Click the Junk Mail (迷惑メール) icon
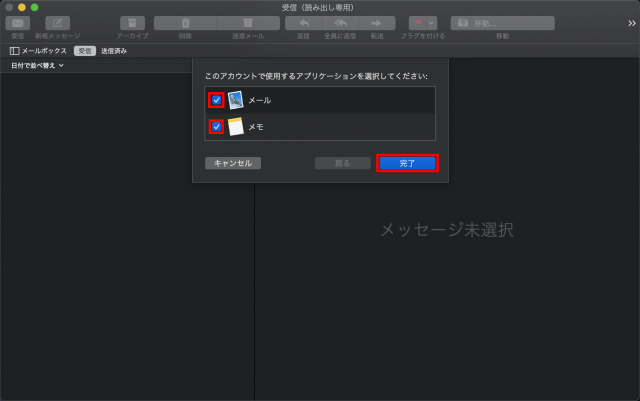The width and height of the screenshot is (640, 401). point(248,23)
